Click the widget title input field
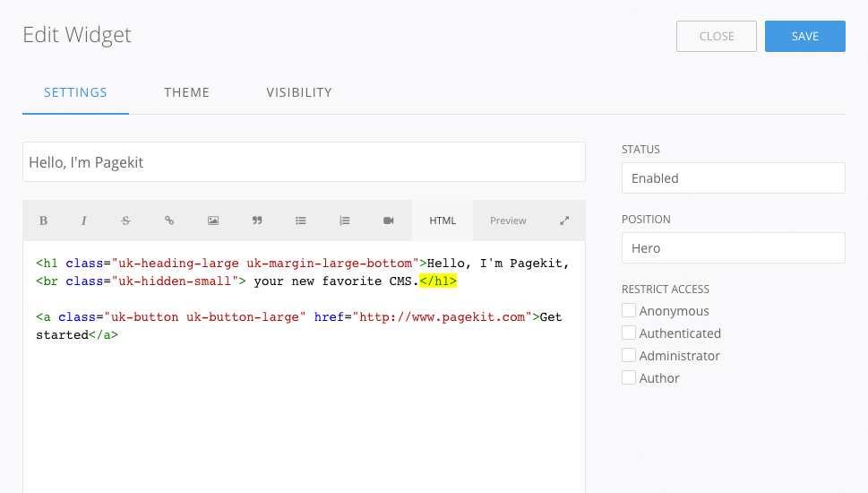The height and width of the screenshot is (493, 868). [304, 162]
